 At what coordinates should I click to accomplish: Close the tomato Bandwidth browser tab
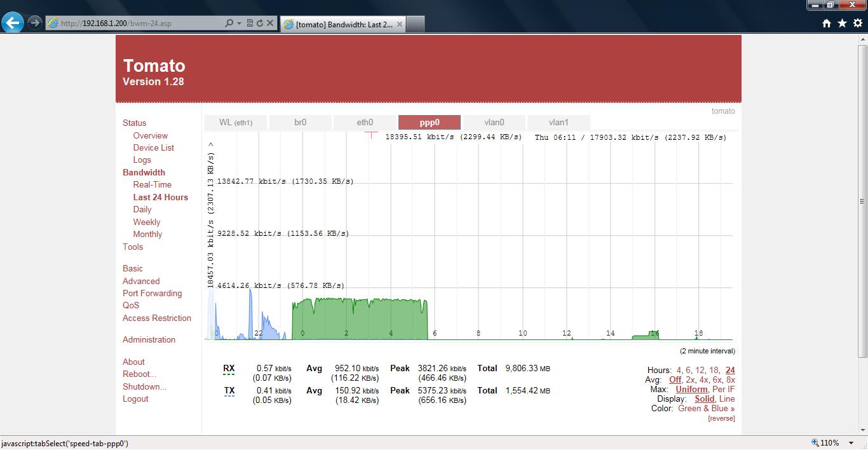pos(398,24)
